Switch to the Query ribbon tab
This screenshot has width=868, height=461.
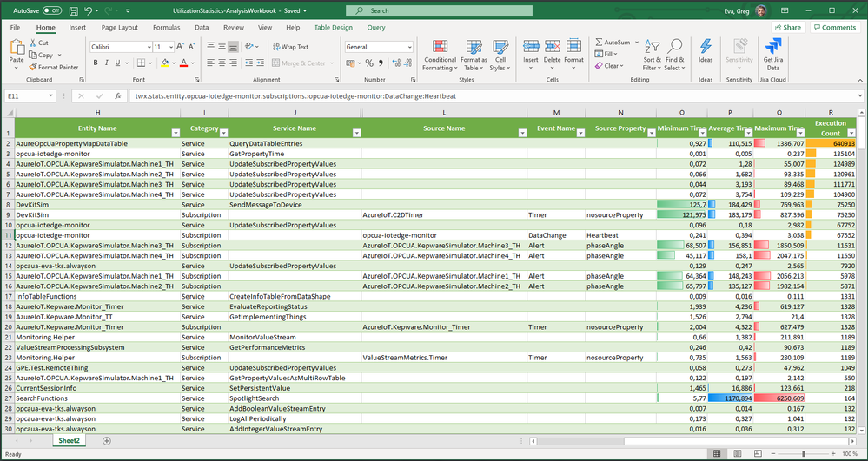[x=376, y=27]
